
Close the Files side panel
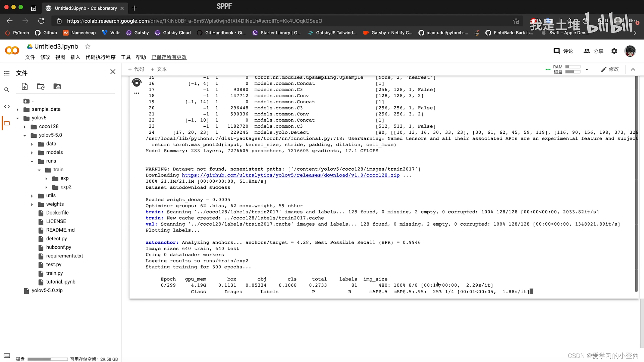click(113, 72)
